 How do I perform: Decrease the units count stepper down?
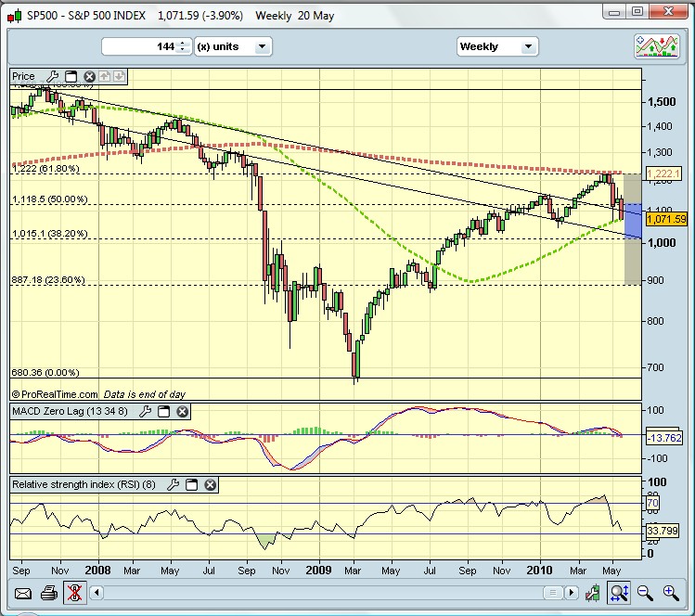click(x=182, y=50)
